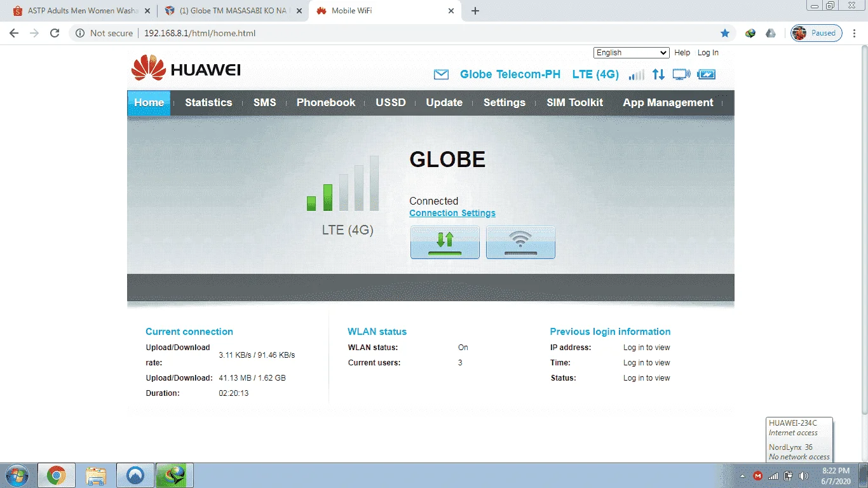Click the green globe extension icon
868x488 pixels.
click(x=750, y=33)
